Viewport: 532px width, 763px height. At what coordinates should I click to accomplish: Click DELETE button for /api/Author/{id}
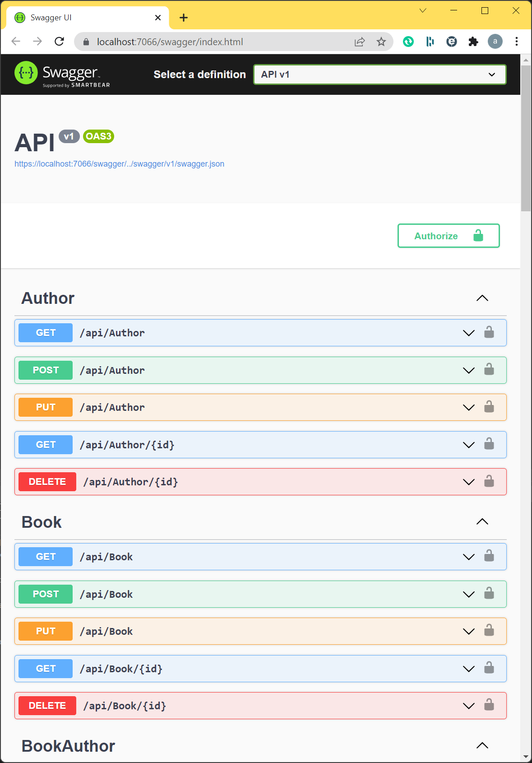47,482
